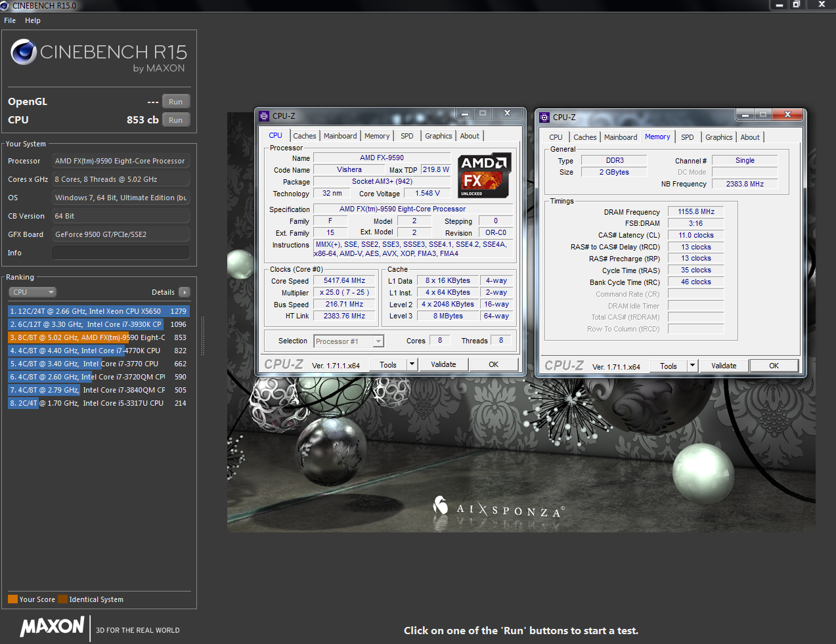Viewport: 836px width, 644px height.
Task: Switch to Caches tab in left CPU-Z
Action: pos(305,136)
